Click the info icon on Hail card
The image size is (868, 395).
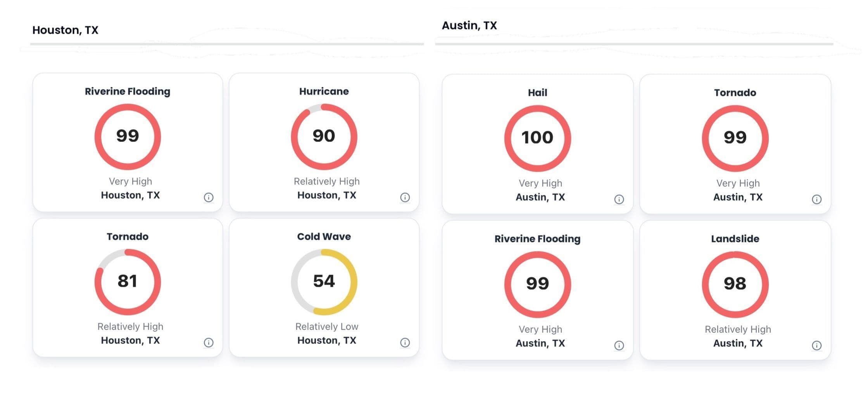pyautogui.click(x=619, y=199)
